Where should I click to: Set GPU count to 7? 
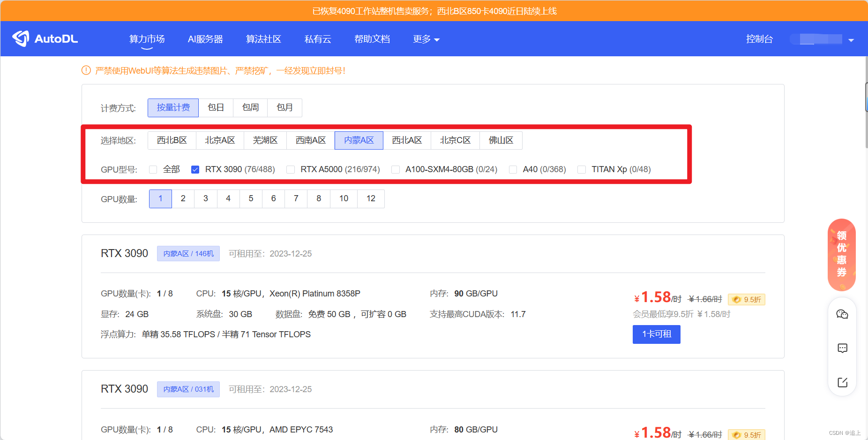[296, 198]
